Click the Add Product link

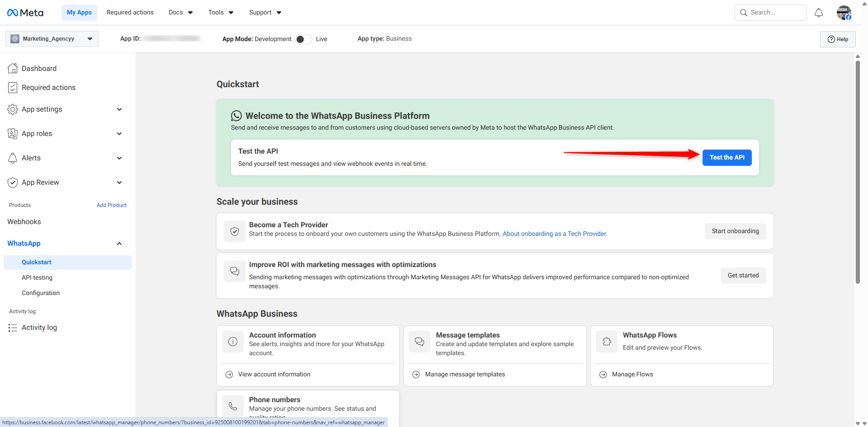pos(112,205)
